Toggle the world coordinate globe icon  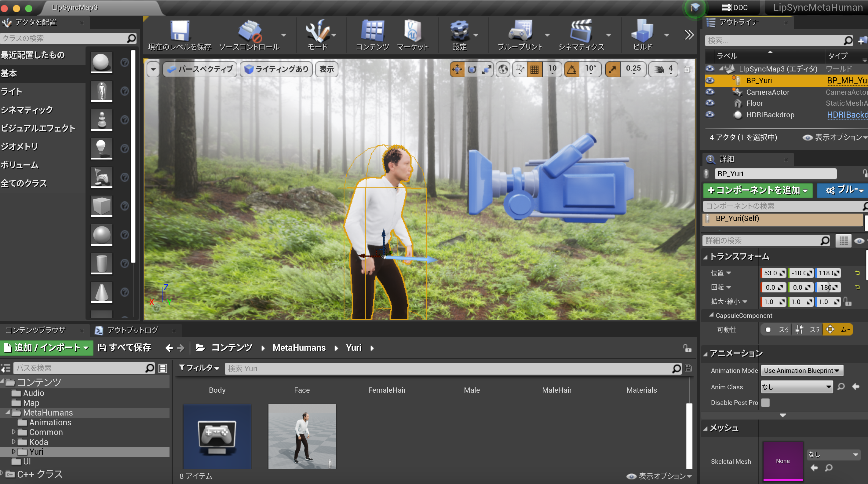tap(503, 69)
